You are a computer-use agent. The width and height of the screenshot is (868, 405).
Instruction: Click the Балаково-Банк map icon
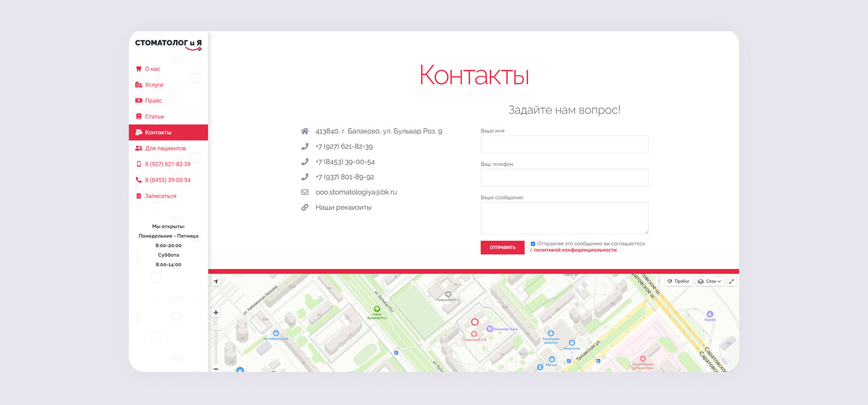490,329
